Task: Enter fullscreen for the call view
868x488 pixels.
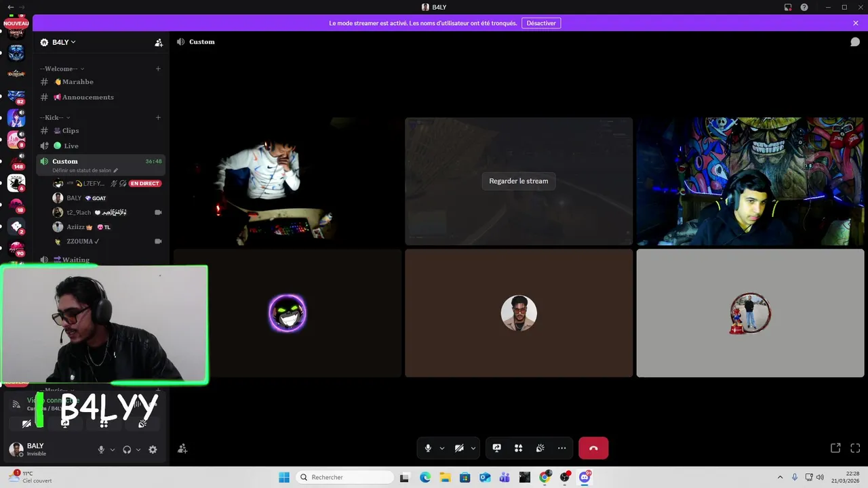Action: click(x=855, y=448)
